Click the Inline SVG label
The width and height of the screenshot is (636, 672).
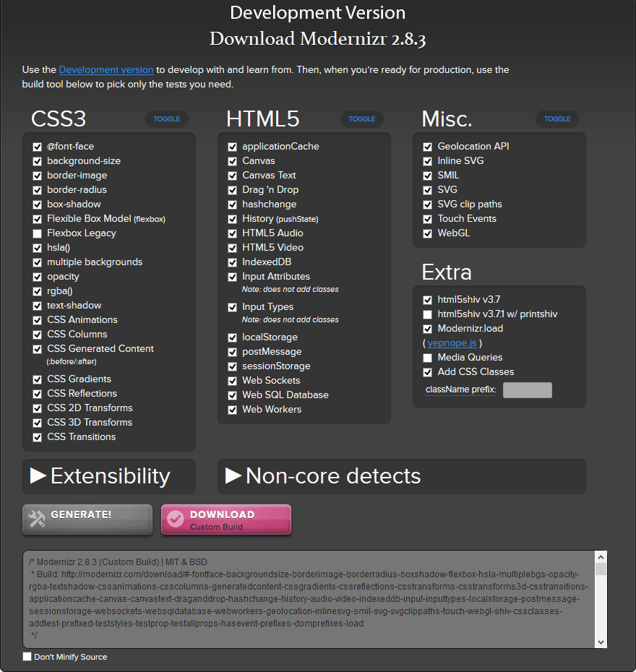(460, 160)
